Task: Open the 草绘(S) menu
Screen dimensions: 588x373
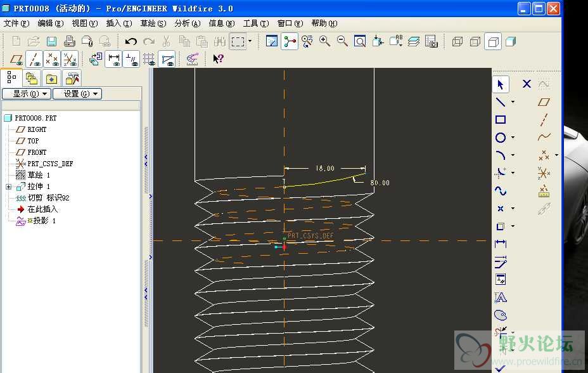Action: 153,23
